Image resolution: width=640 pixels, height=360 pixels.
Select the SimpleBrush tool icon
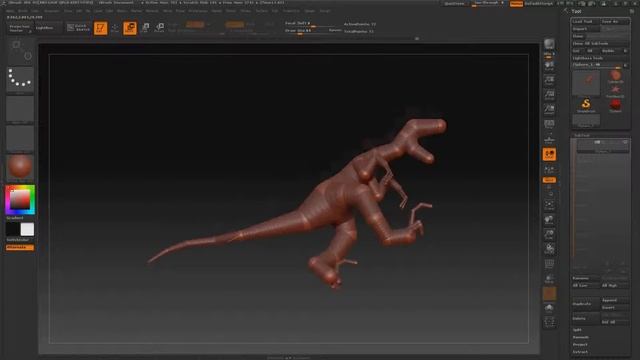point(586,105)
